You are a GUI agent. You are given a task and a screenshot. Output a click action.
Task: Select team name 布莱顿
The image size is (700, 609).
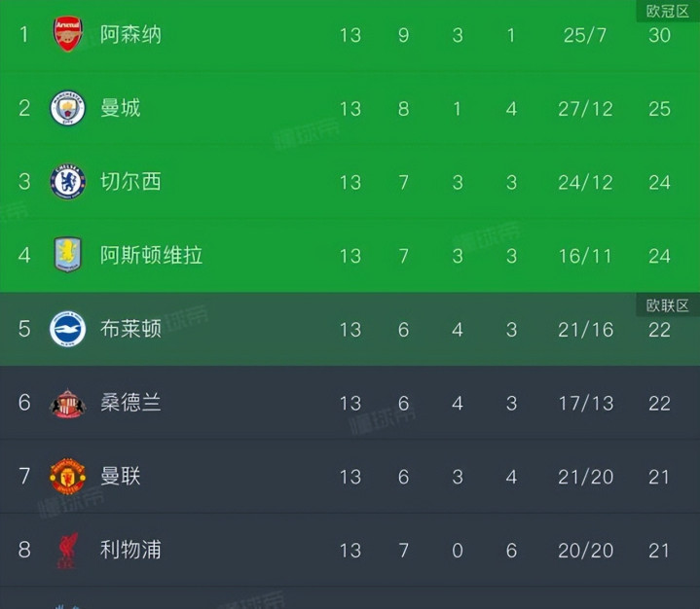point(130,329)
